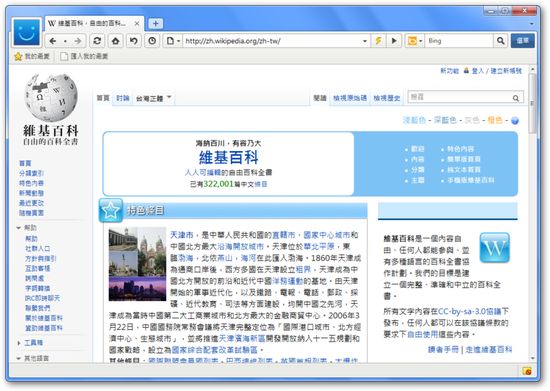Collapse the 其他語言 sidebar section
This screenshot has height=391, width=550.
19,358
